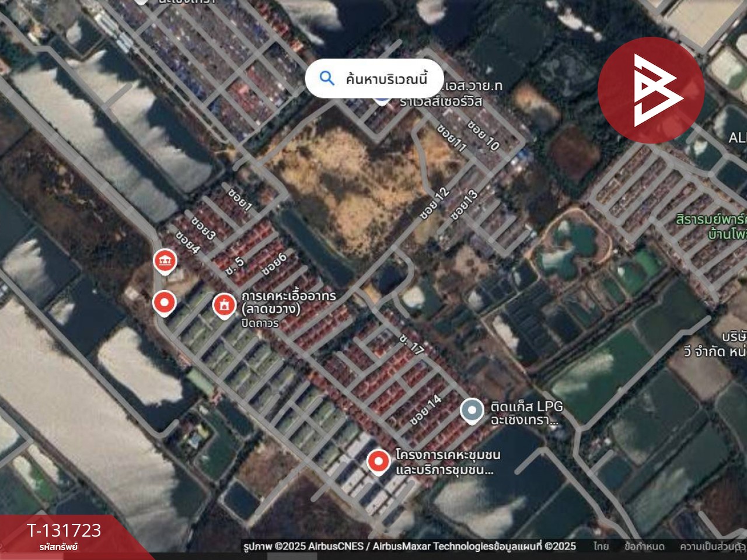Click the ซ. 17 street label
This screenshot has width=747, height=560.
(412, 344)
